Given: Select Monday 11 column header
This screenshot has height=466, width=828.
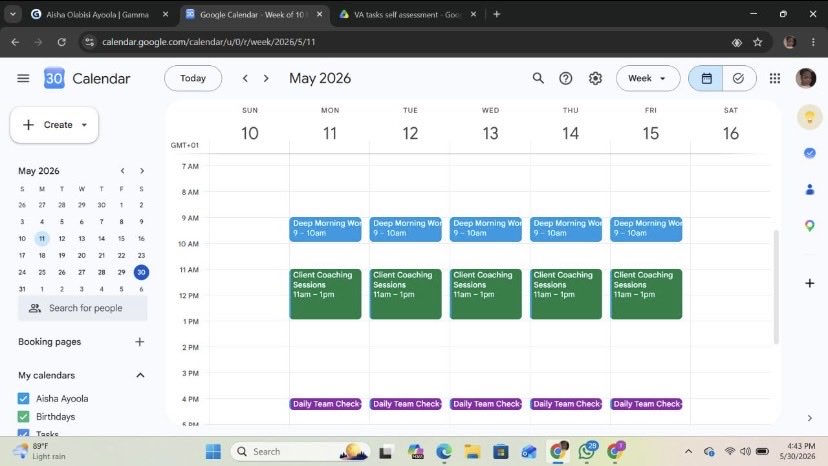Looking at the screenshot, I should [x=330, y=133].
